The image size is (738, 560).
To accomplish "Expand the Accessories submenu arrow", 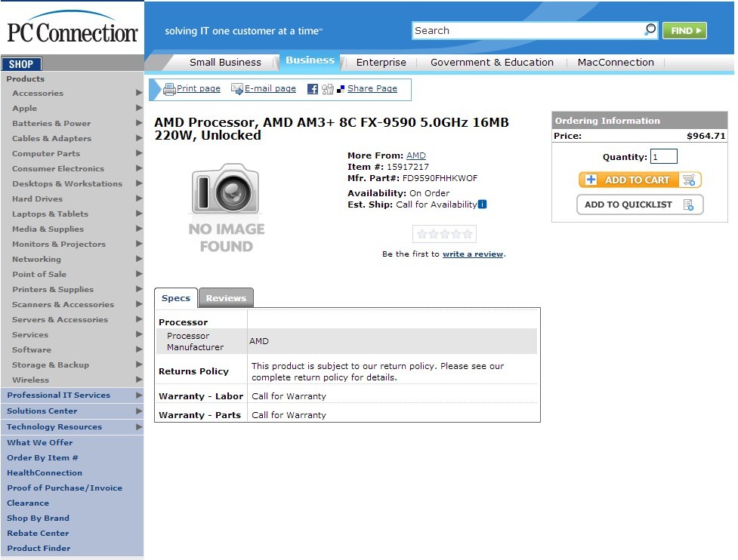I will [139, 93].
